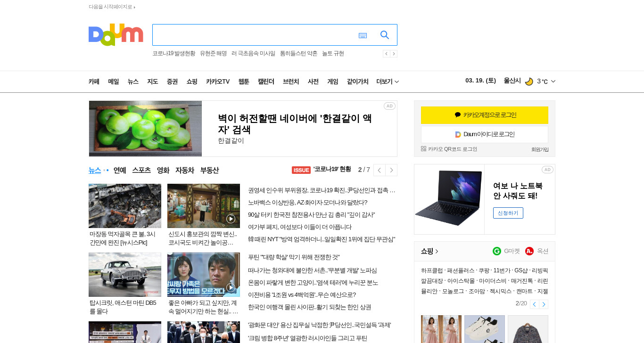
Task: Open 같이가치 in the navigation bar
Action: (358, 82)
